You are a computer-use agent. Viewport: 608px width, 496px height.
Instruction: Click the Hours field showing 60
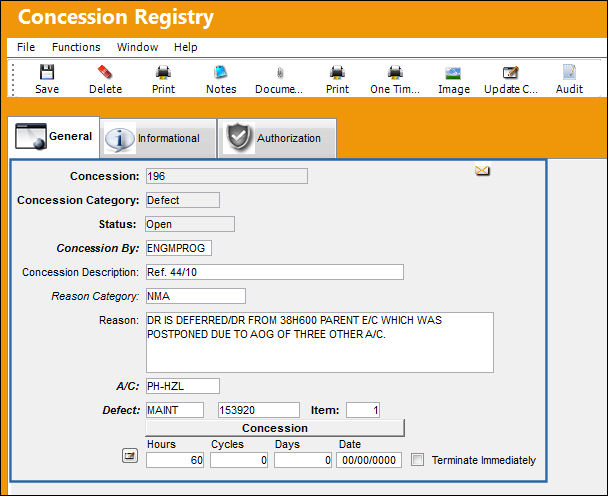tap(175, 460)
